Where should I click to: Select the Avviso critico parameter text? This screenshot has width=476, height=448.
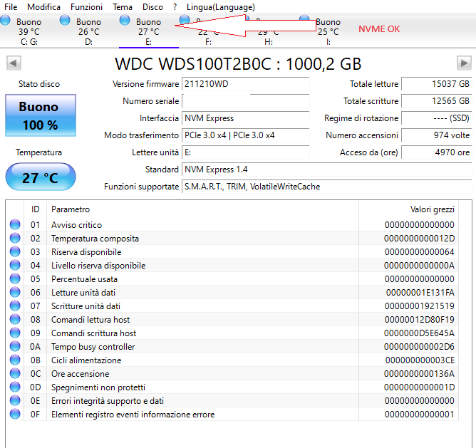coord(76,225)
